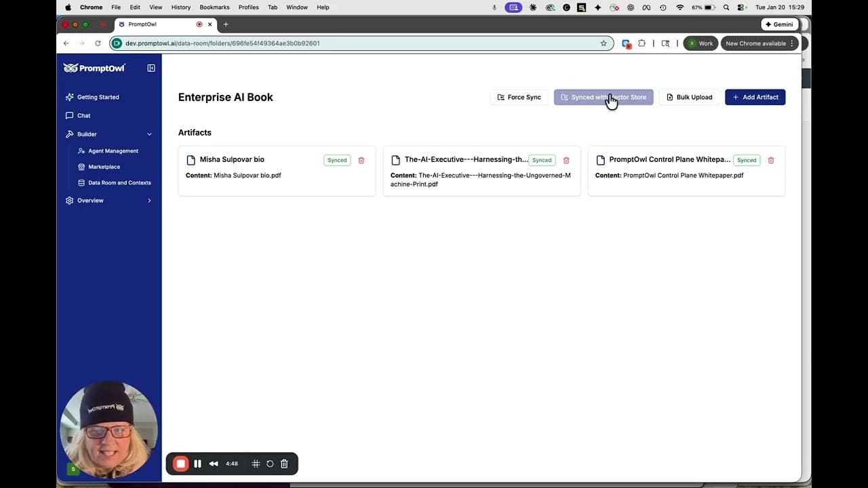The width and height of the screenshot is (868, 488).
Task: Collapse the Builder section chevron
Action: [x=149, y=134]
